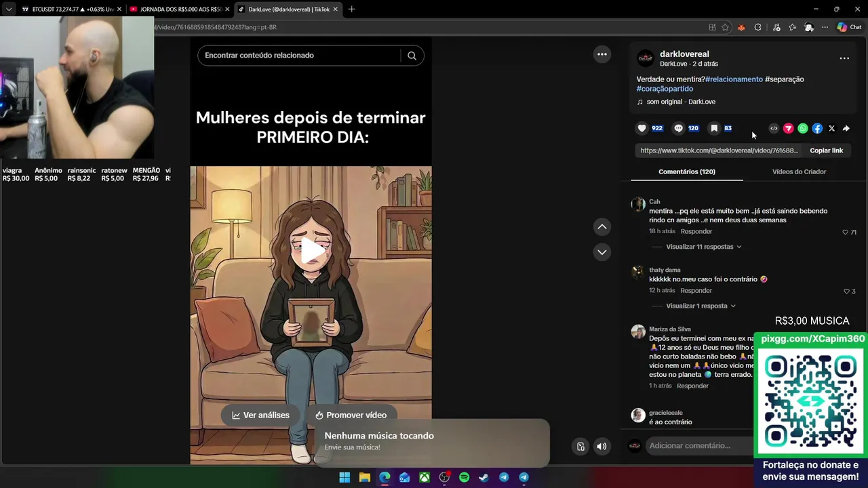Add page to favorites with star icon

[x=725, y=27]
